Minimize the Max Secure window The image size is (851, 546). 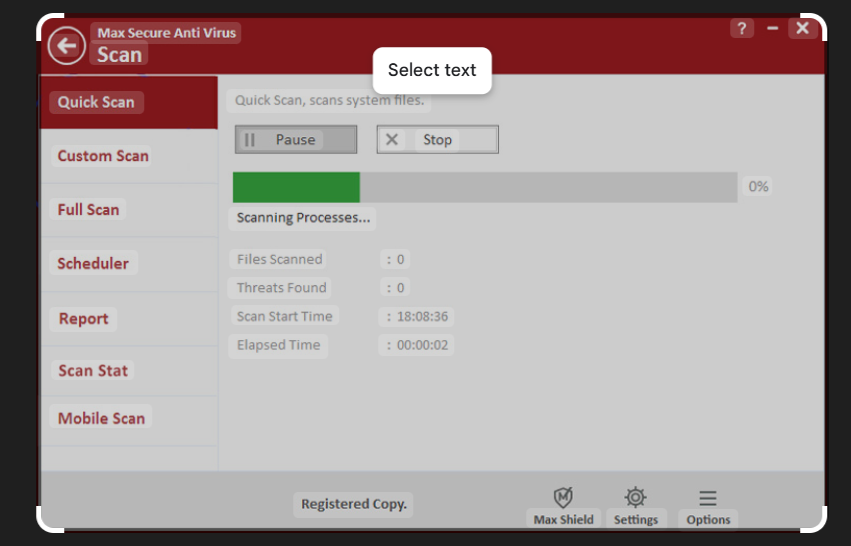(x=772, y=28)
